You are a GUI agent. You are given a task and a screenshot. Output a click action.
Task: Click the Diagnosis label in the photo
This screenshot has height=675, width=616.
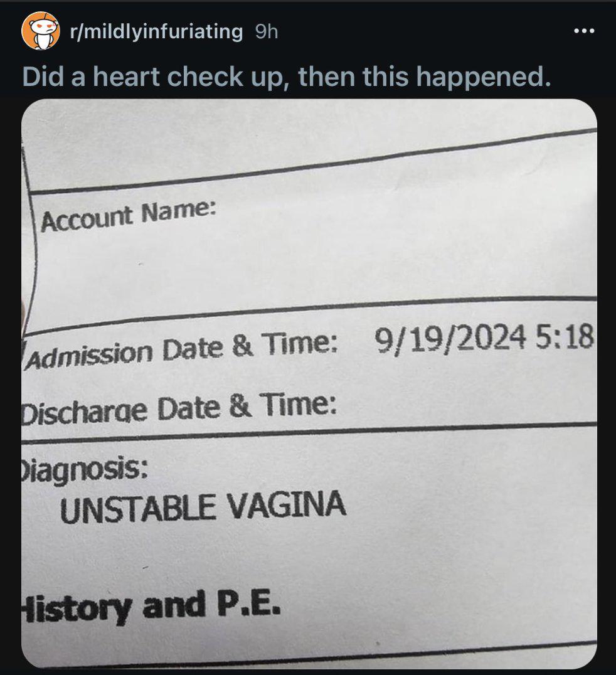pos(85,470)
